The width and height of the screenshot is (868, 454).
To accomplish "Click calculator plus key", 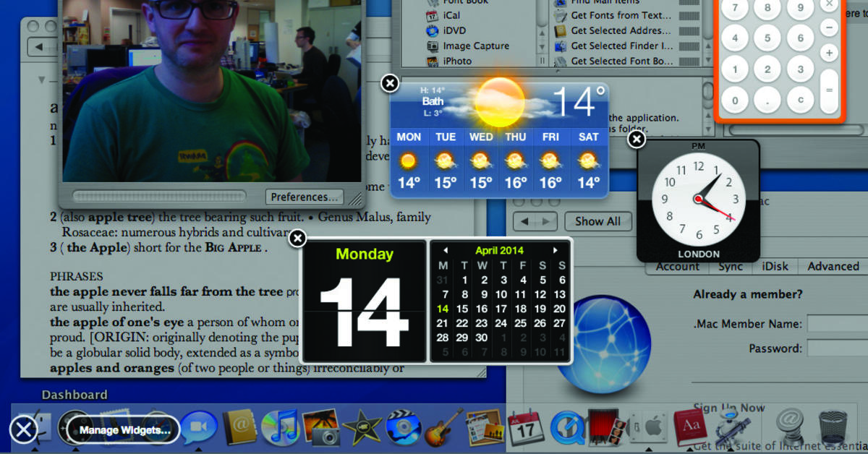I will point(829,52).
